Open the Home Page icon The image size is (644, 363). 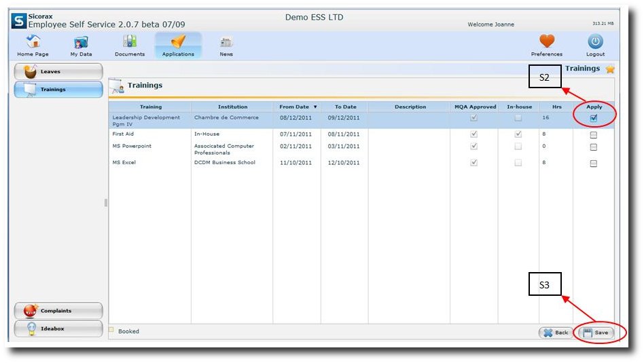click(33, 42)
